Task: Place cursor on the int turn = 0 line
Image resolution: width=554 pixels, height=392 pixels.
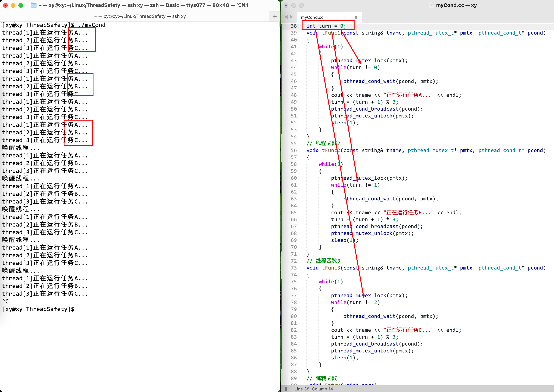Action: tap(326, 26)
